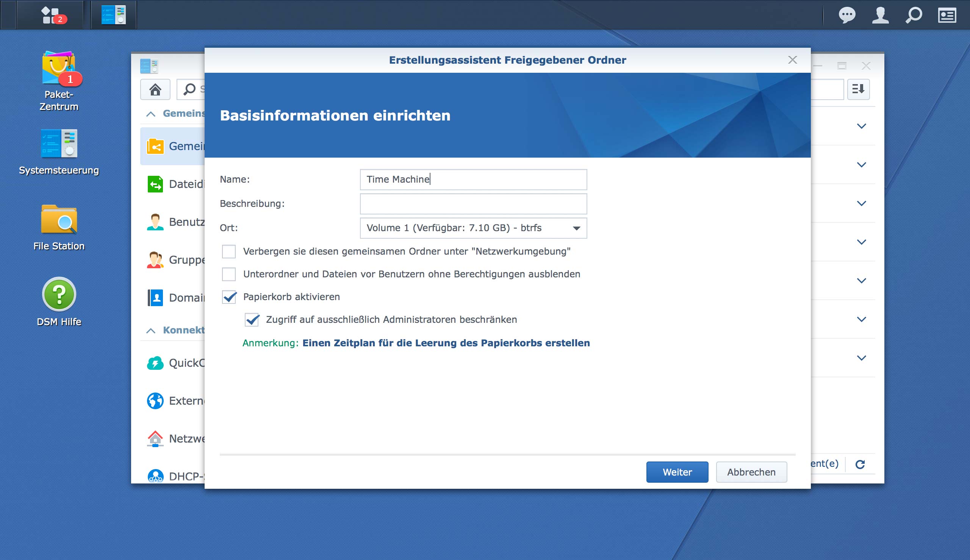This screenshot has width=970, height=560.
Task: Expand the first folder row chevron
Action: click(x=861, y=126)
